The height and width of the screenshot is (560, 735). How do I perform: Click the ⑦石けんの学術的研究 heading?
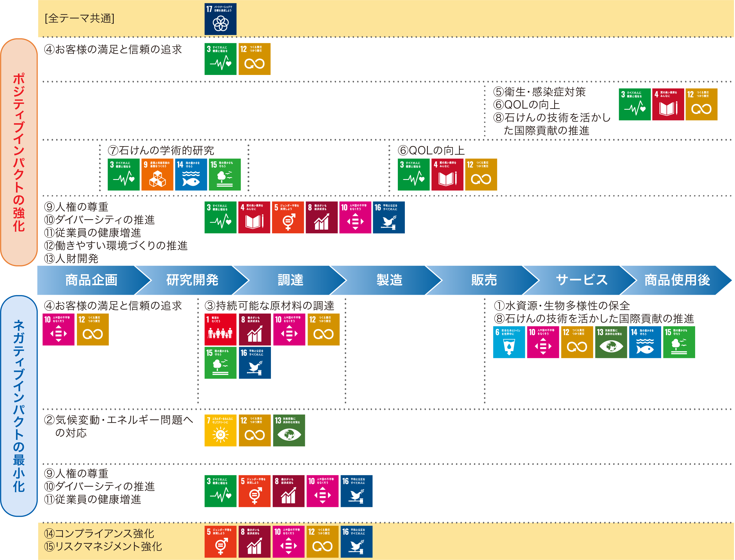[x=161, y=151]
